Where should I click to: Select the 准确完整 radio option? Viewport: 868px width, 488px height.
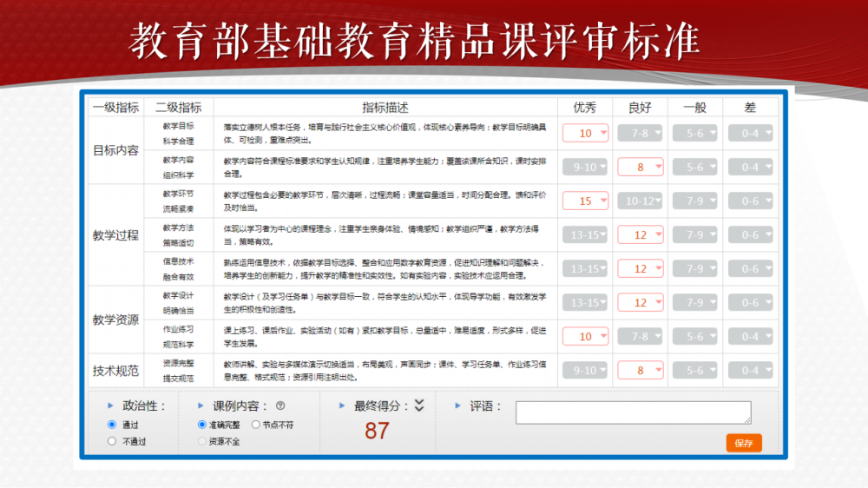coord(202,425)
